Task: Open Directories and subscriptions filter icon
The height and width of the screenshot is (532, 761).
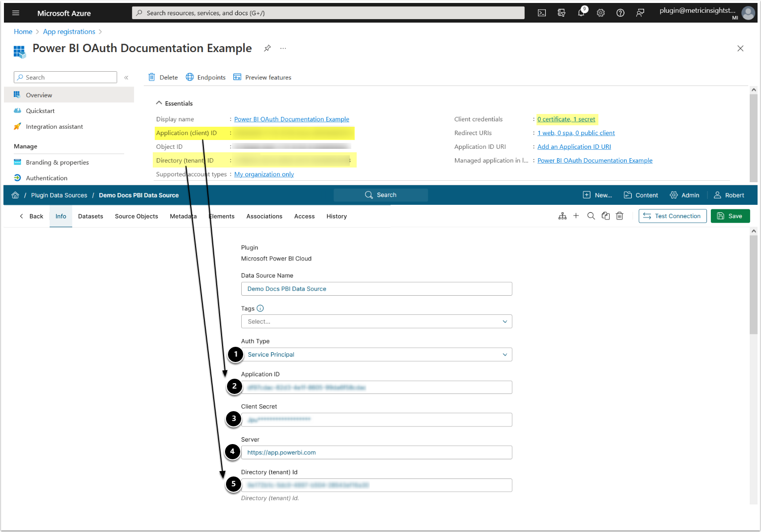Action: point(562,13)
